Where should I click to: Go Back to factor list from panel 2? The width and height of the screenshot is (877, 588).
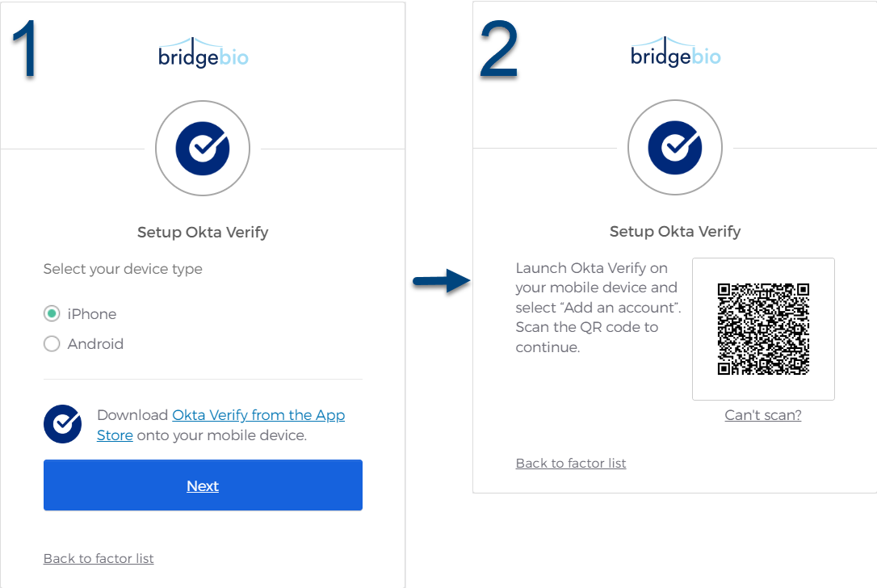coord(570,463)
